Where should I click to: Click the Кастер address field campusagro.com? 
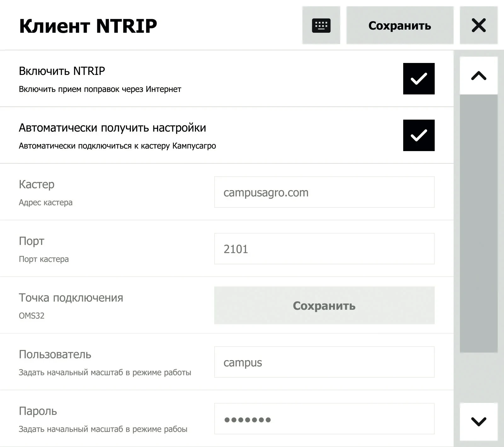tap(324, 192)
